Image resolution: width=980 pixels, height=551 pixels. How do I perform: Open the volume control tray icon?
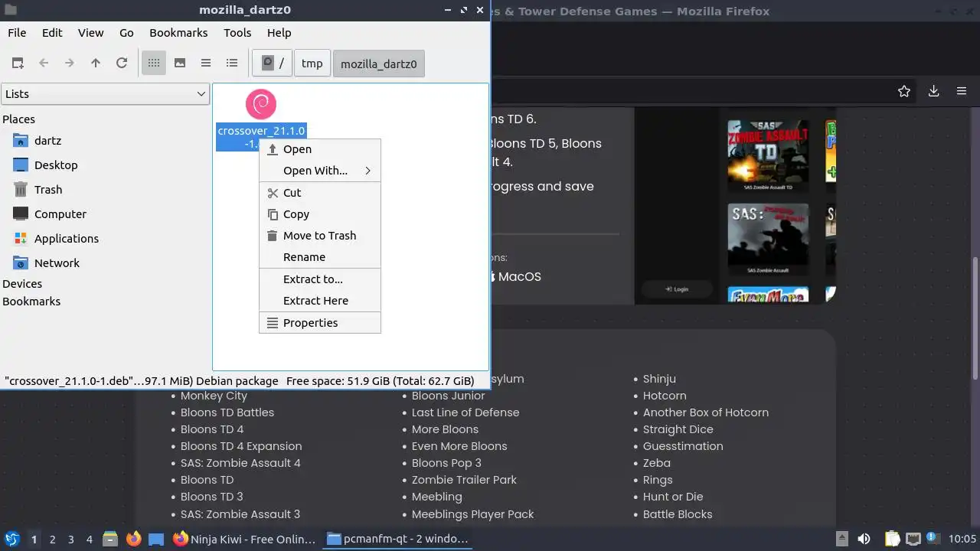pyautogui.click(x=864, y=539)
